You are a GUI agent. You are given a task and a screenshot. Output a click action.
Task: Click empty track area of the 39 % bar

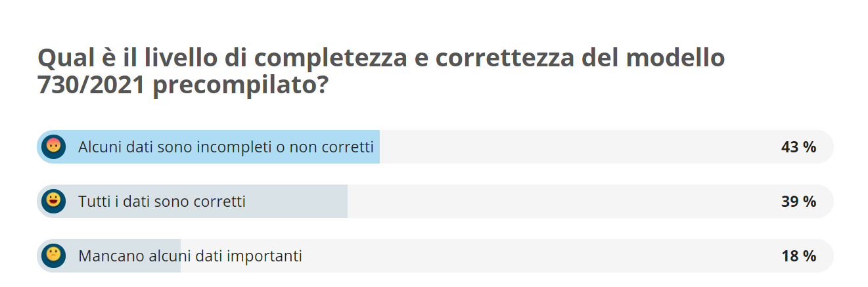point(562,201)
